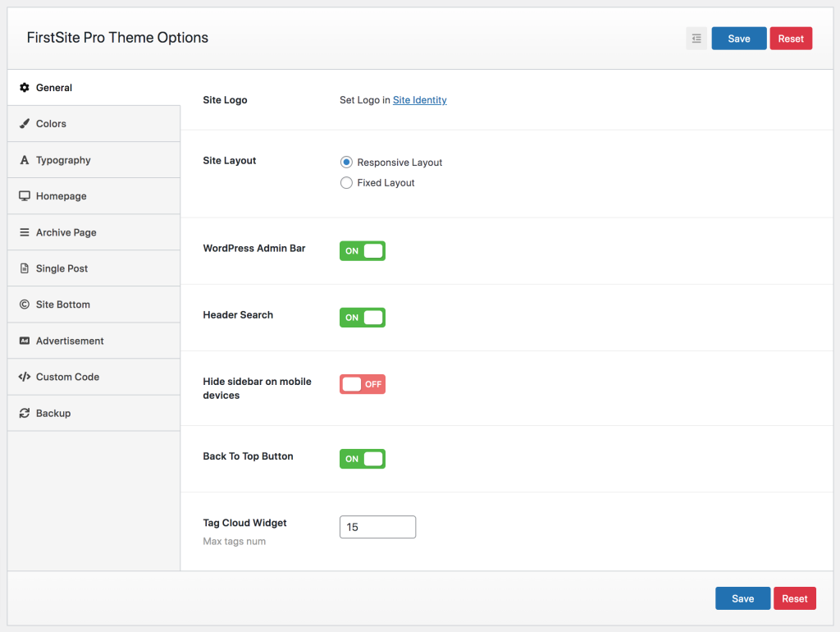Open the Site Identity link
This screenshot has width=840, height=632.
point(419,99)
